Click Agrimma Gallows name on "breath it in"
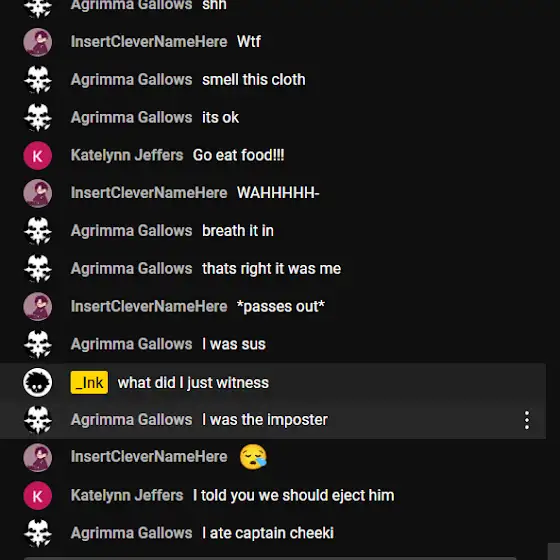560x560 pixels. 131,231
